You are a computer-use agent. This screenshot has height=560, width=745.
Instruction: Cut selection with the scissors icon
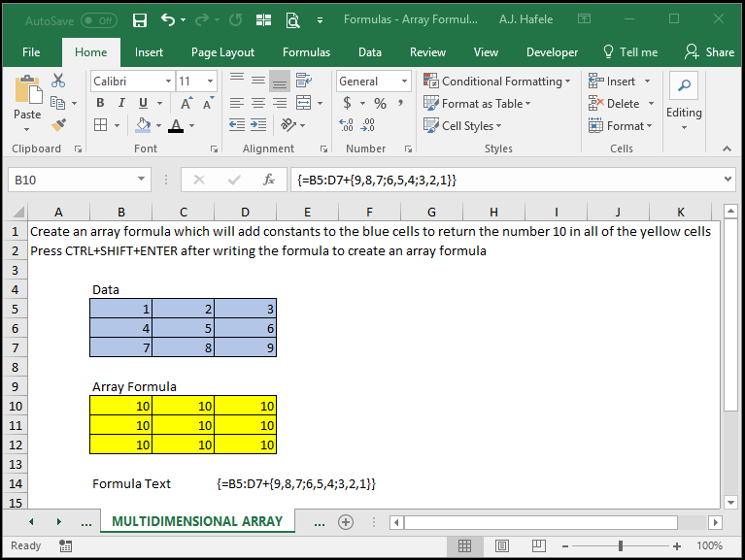click(58, 81)
